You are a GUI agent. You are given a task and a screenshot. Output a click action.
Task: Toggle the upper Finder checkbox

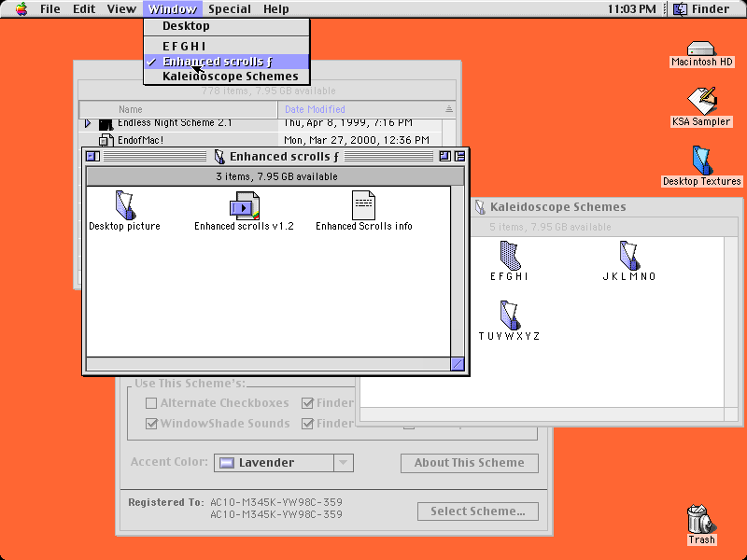click(x=307, y=403)
